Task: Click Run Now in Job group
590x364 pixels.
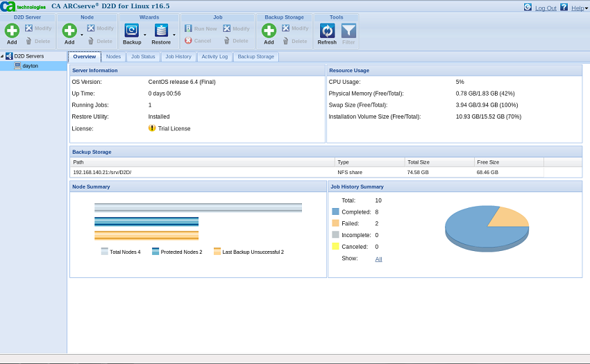Action: (201, 28)
